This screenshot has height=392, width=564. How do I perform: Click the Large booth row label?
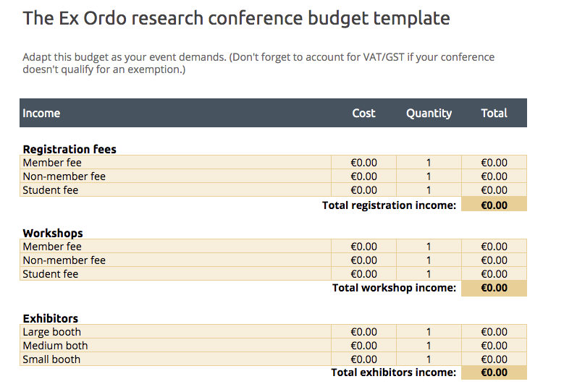[51, 332]
